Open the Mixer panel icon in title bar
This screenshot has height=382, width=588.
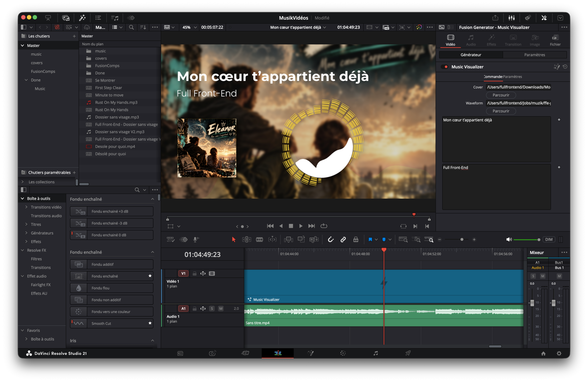[512, 18]
